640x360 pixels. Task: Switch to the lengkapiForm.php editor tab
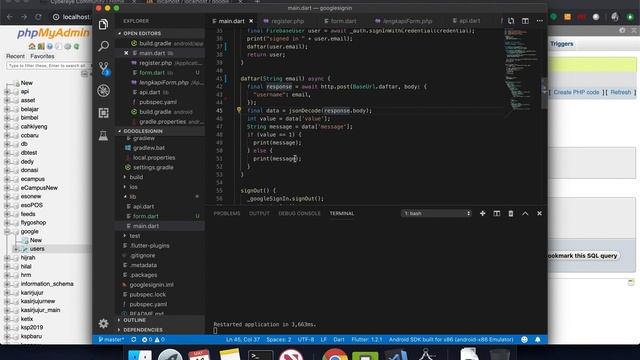click(404, 21)
